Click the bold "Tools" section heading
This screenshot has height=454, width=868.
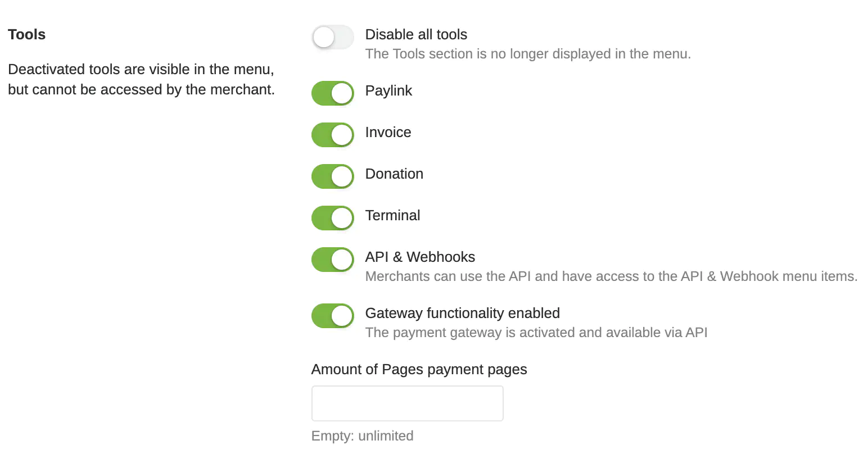(27, 35)
